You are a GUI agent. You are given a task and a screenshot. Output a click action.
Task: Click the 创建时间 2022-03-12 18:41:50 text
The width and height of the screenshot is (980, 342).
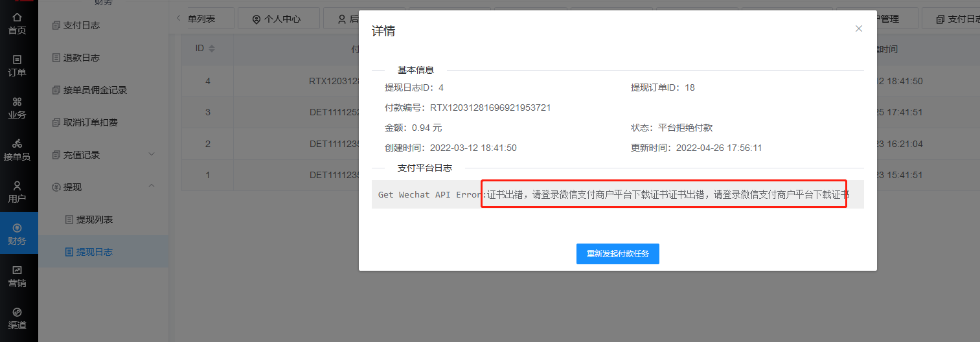tap(451, 148)
